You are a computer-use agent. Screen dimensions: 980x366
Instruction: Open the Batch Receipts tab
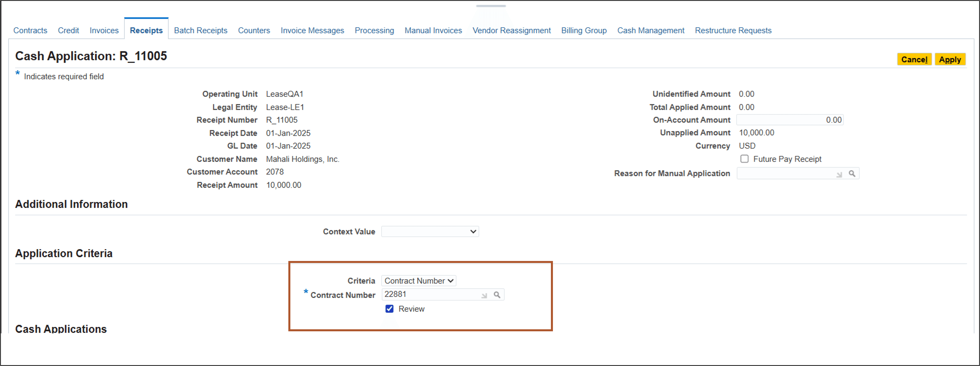(x=201, y=30)
